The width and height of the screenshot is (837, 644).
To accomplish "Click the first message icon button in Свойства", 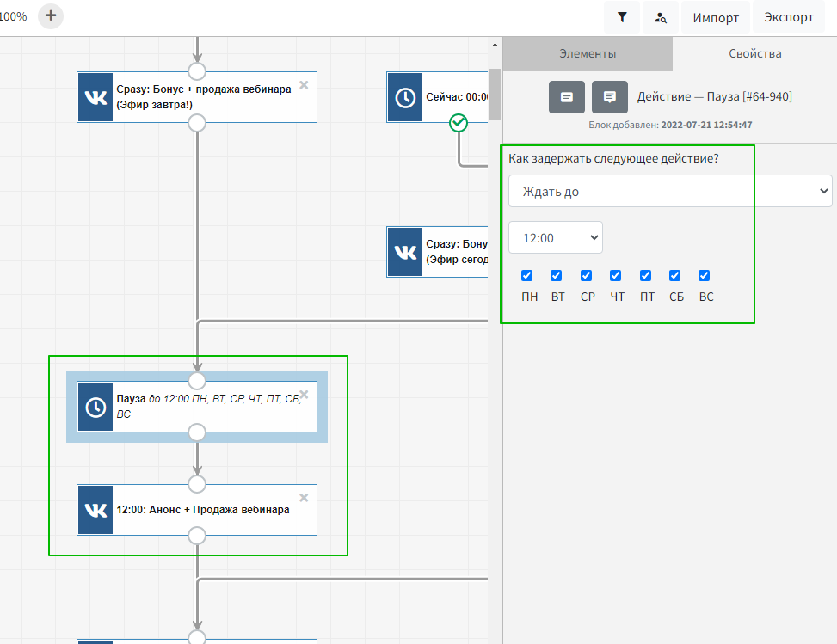I will point(567,97).
